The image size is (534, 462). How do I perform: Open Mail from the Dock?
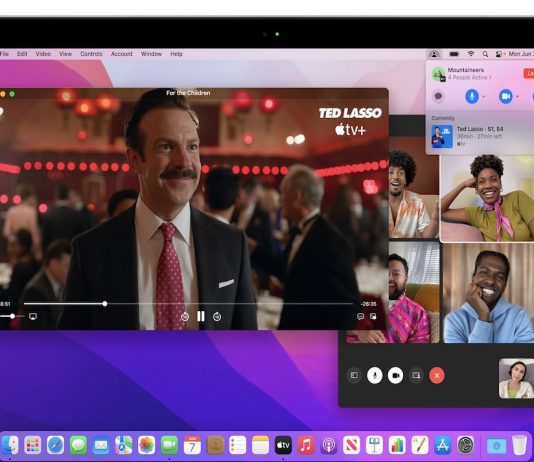101,445
